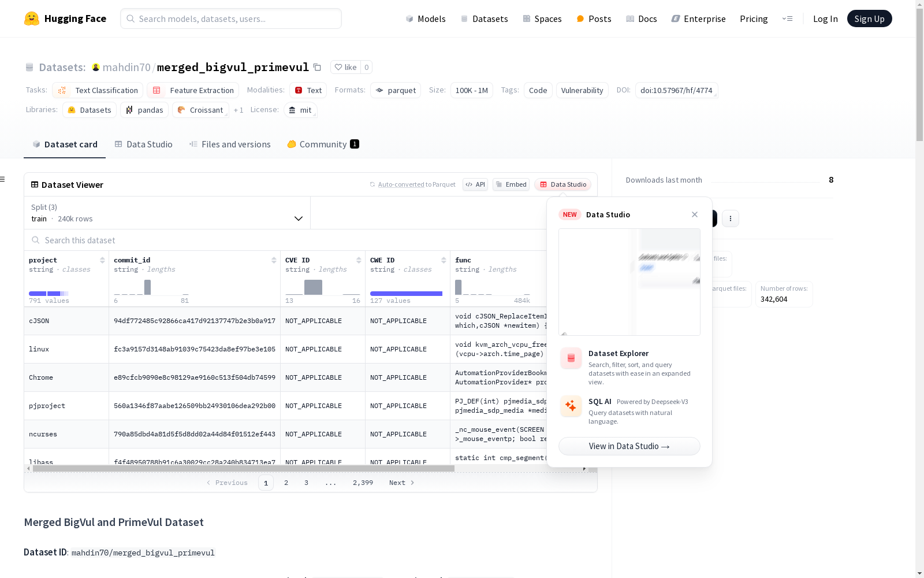The height and width of the screenshot is (578, 924).
Task: Open Docs in top navigation
Action: click(x=642, y=18)
